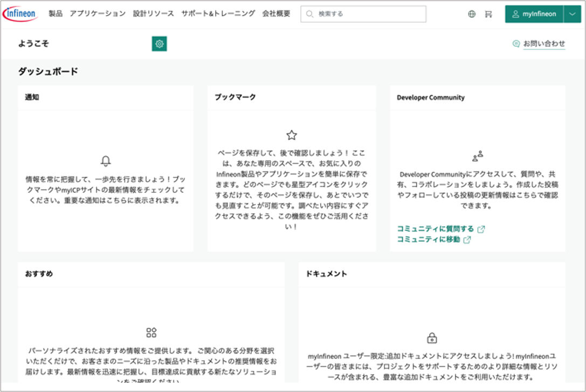Click the lock icon in ドキュメント card

432,338
